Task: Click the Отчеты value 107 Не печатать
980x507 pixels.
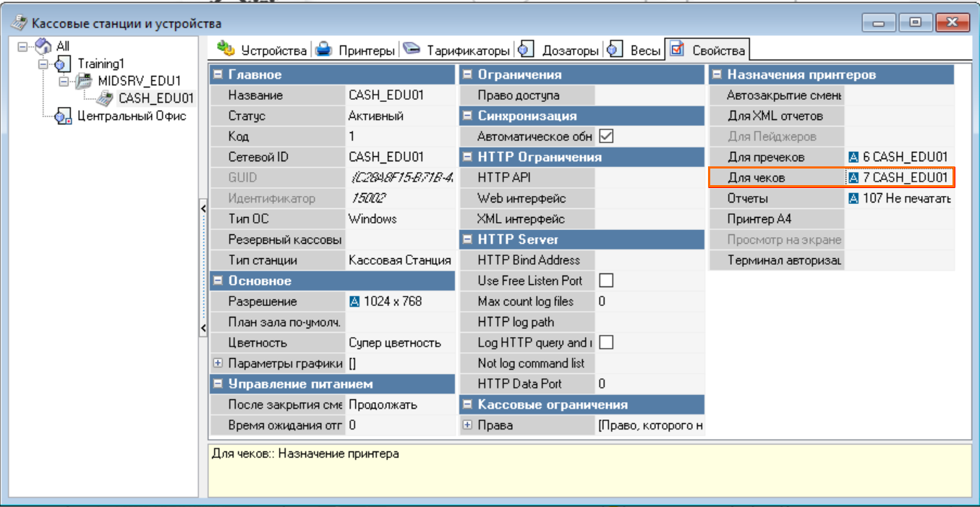Action: (900, 198)
